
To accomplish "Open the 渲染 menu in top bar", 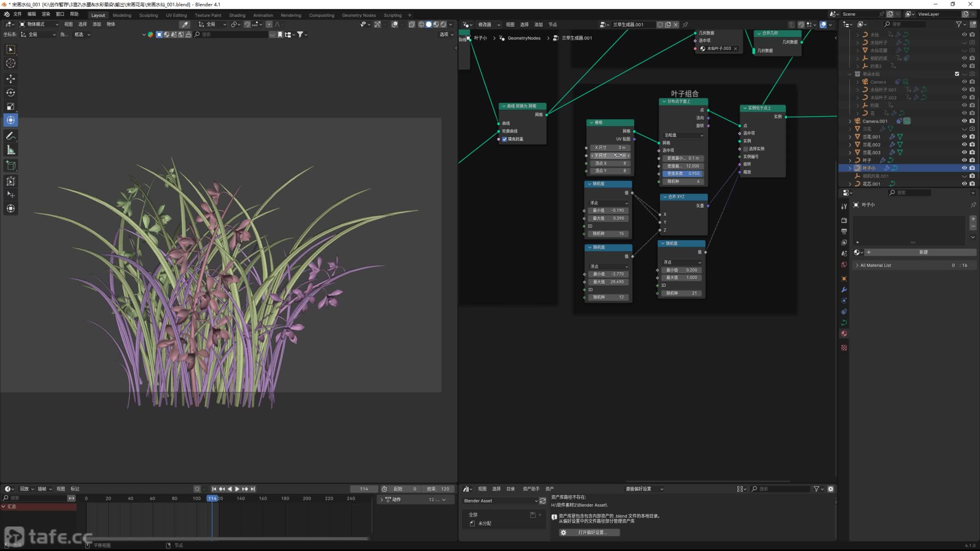I will pyautogui.click(x=46, y=14).
